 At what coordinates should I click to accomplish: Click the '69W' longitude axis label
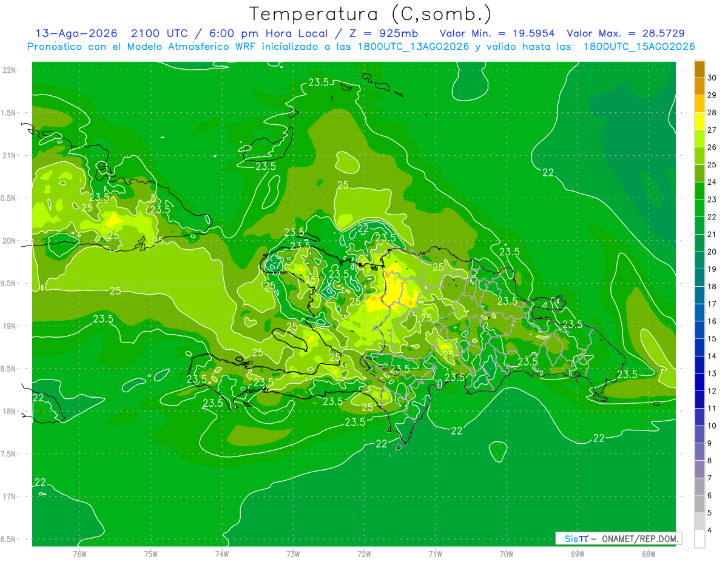click(578, 554)
